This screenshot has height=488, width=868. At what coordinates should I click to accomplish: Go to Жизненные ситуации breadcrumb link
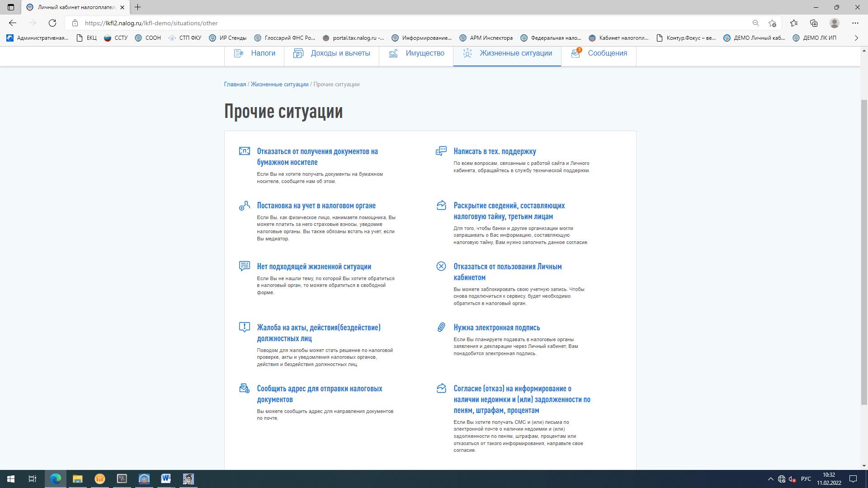click(279, 84)
